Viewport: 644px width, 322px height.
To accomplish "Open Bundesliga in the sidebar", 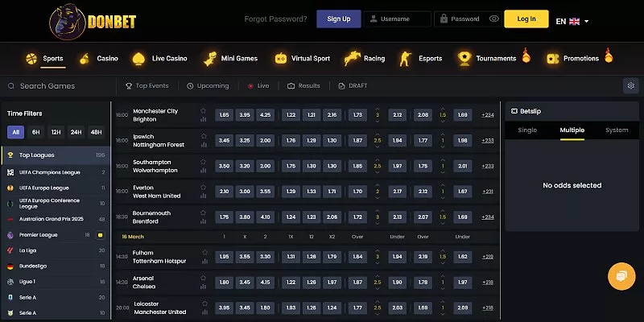I will click(x=56, y=266).
